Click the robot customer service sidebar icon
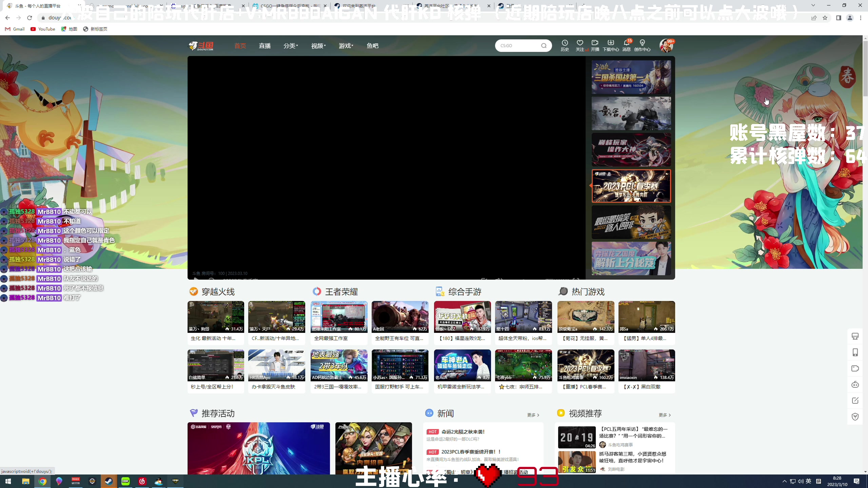 [x=855, y=385]
